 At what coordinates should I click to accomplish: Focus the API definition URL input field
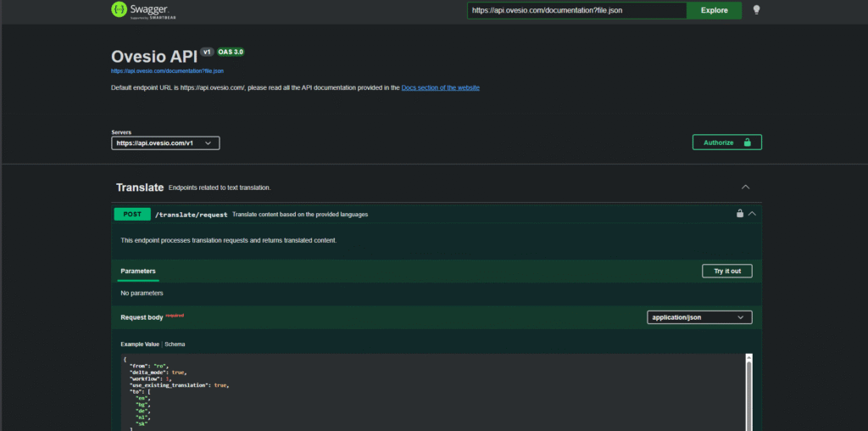[x=576, y=10]
